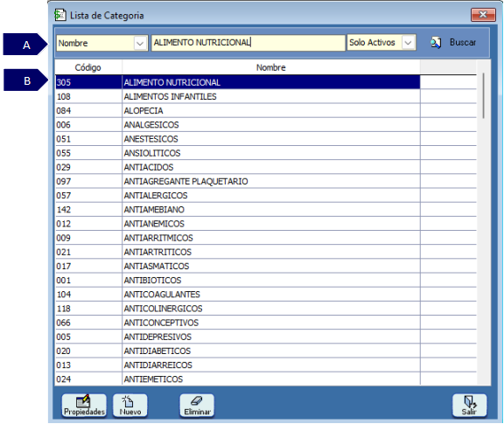
Task: Select the ALOPECIA category row
Action: click(237, 110)
